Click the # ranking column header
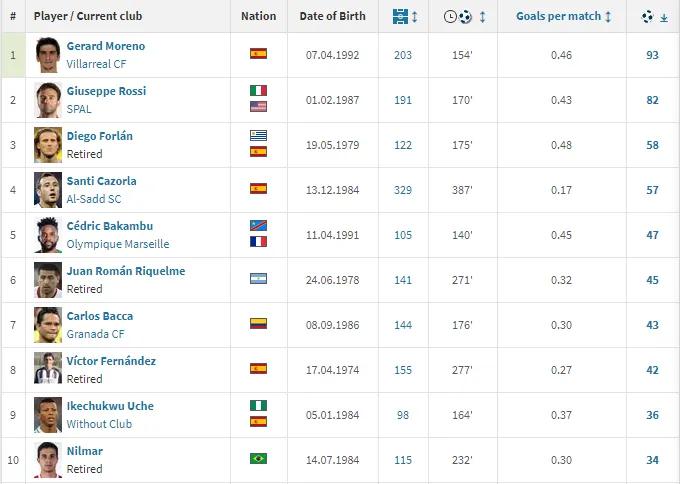680x484 pixels. 13,17
